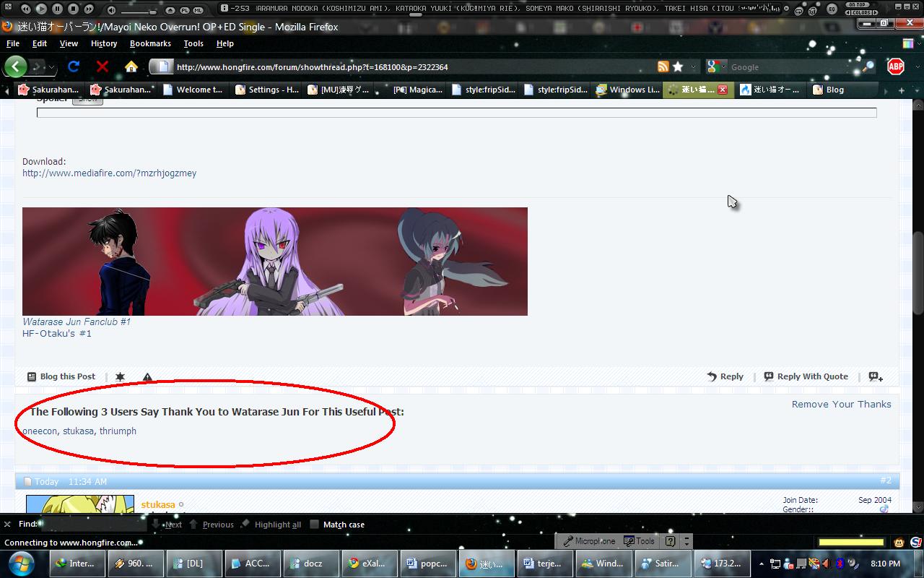Stop the media player playback
The width and height of the screenshot is (924, 578).
click(x=74, y=9)
